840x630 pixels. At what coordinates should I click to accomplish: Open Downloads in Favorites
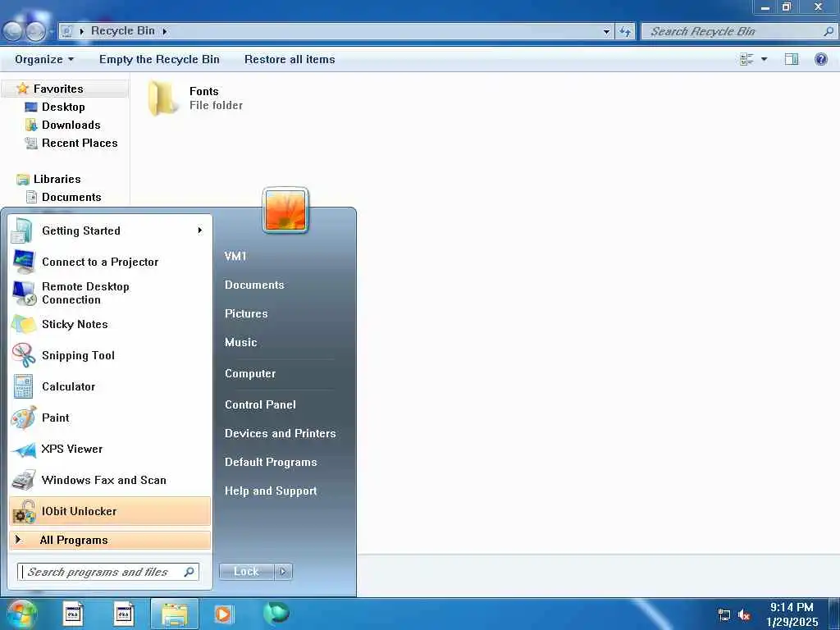click(71, 125)
